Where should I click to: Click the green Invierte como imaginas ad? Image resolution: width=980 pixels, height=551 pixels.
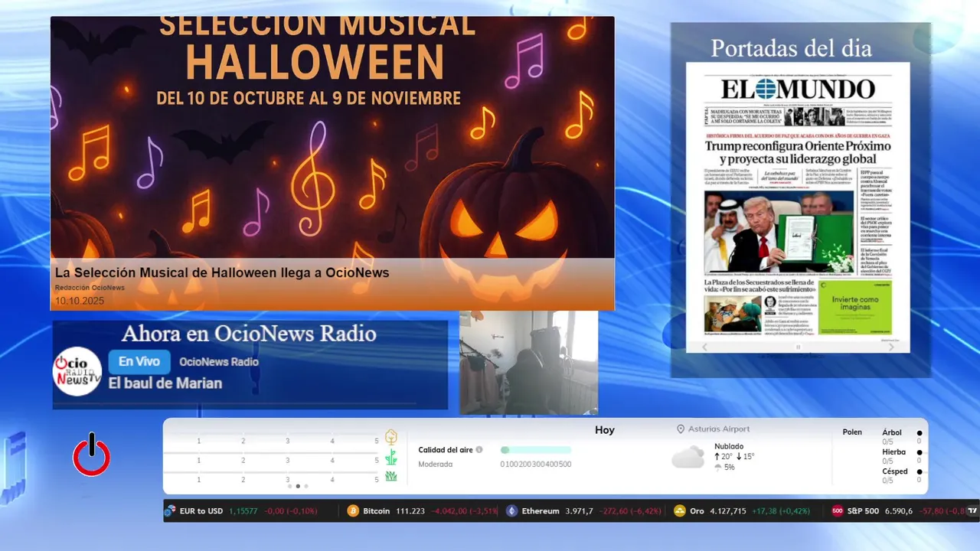pyautogui.click(x=855, y=307)
